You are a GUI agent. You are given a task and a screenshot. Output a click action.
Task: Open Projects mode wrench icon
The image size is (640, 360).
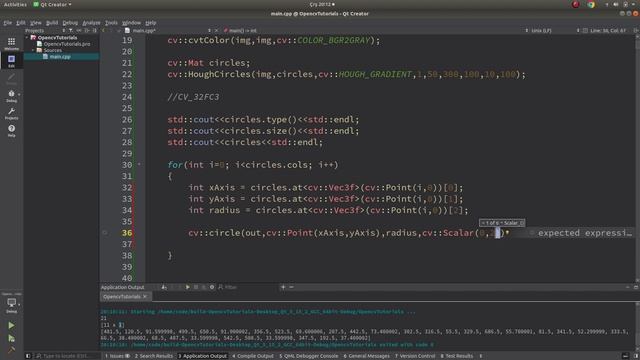(11, 113)
